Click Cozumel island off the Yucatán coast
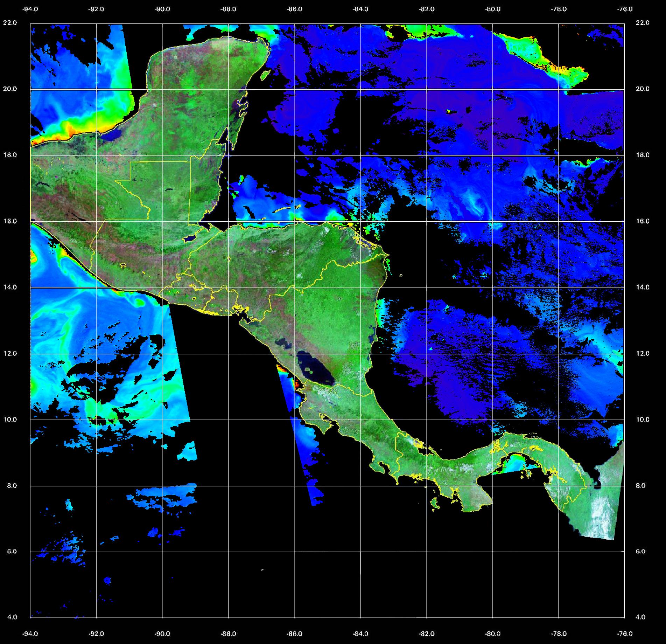The width and height of the screenshot is (666, 644). tap(265, 75)
